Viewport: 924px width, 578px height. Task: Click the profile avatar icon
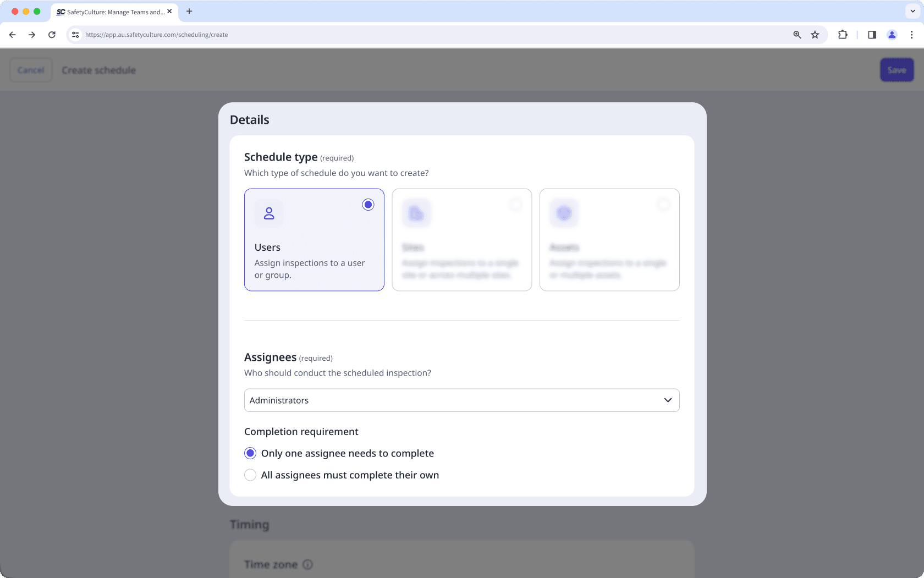click(x=892, y=34)
